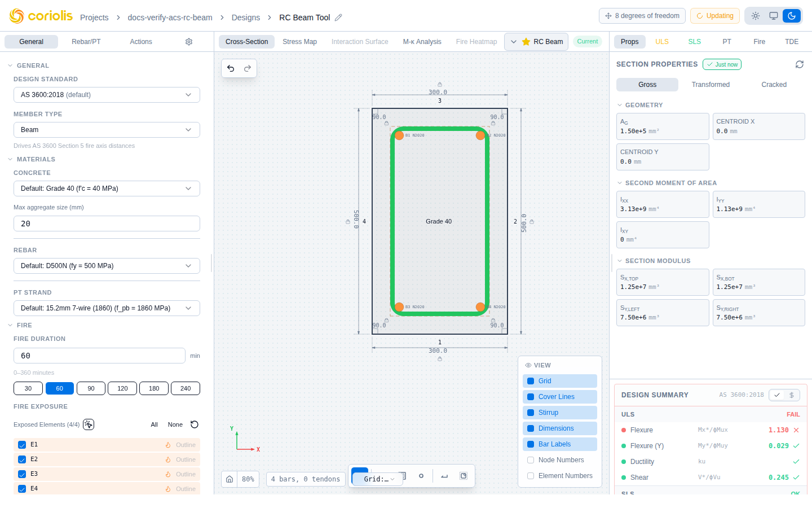Image resolution: width=812 pixels, height=508 pixels.
Task: Switch to the ULS results tab
Action: point(662,42)
